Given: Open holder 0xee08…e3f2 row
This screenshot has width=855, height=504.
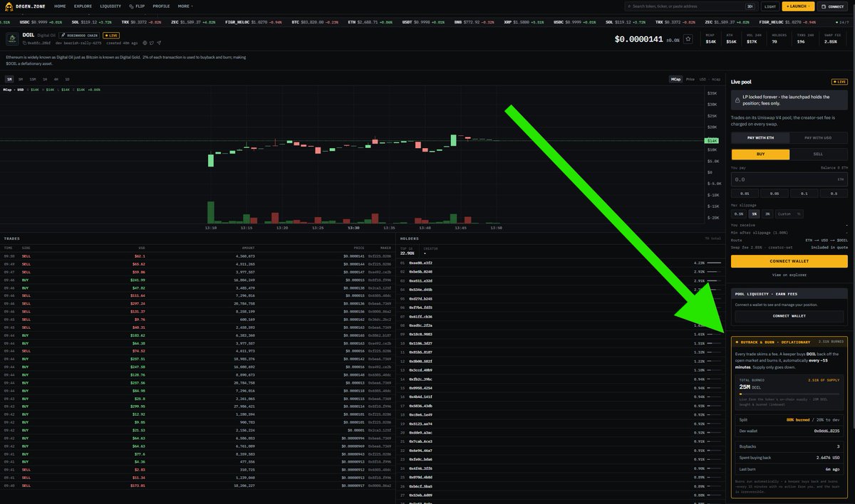Looking at the screenshot, I should click(560, 263).
